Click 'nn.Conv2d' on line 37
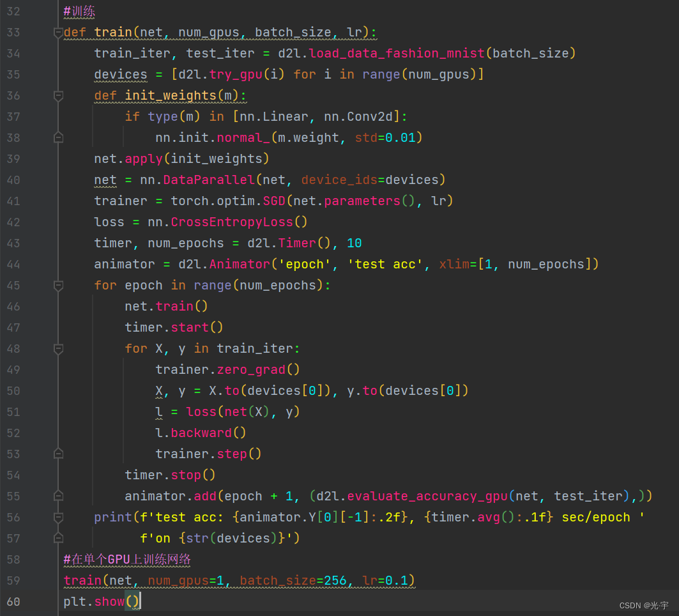The width and height of the screenshot is (679, 616). click(358, 116)
